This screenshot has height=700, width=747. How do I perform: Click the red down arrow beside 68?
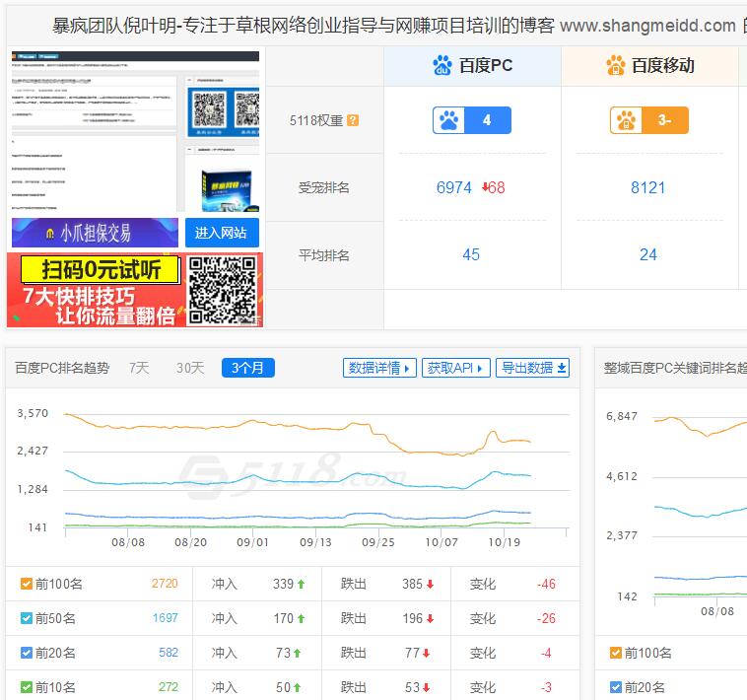(x=485, y=187)
